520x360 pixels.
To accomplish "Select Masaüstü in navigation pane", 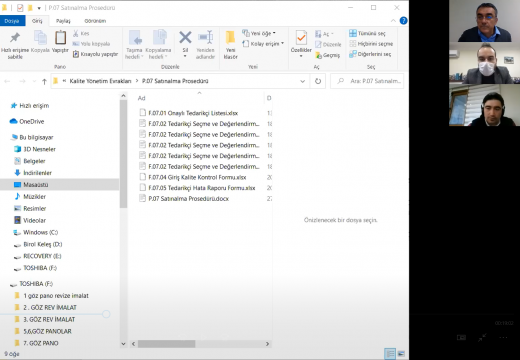I will click(59, 184).
